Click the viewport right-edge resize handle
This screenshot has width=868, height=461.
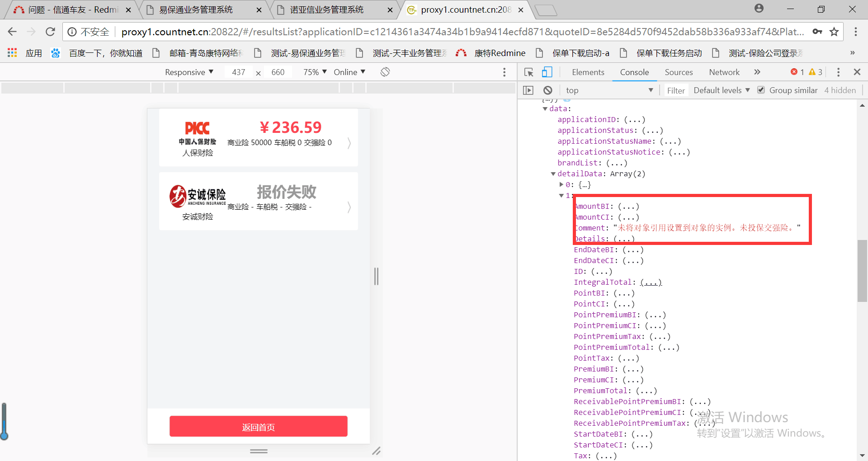click(376, 276)
